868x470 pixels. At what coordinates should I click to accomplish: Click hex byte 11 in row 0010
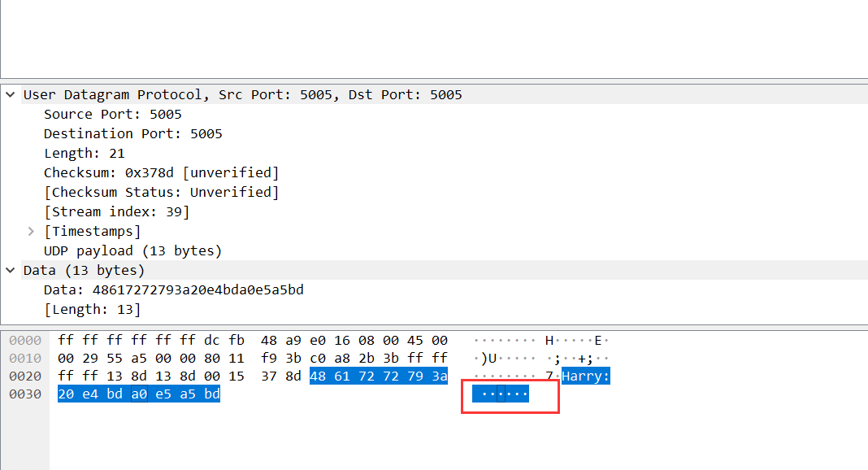click(x=237, y=358)
